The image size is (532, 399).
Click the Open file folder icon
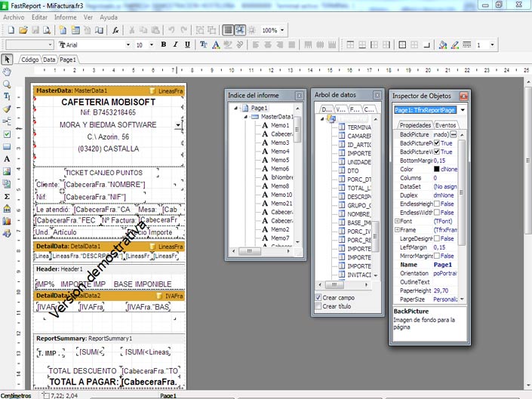pyautogui.click(x=23, y=30)
